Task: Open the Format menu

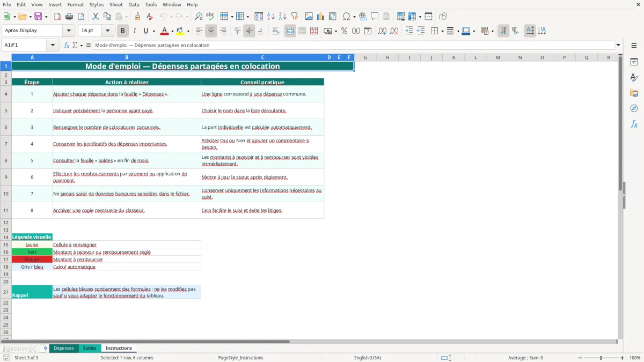Action: click(76, 4)
